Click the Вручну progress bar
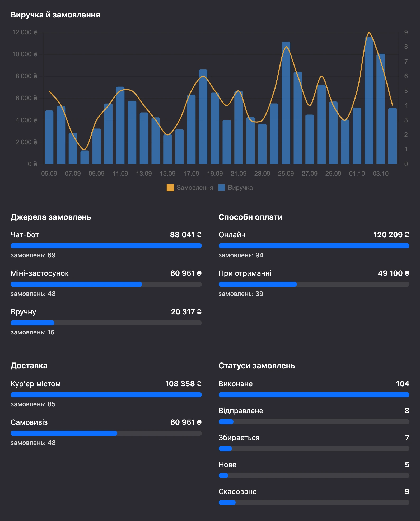Viewport: 420px width, 521px height. pos(106,323)
